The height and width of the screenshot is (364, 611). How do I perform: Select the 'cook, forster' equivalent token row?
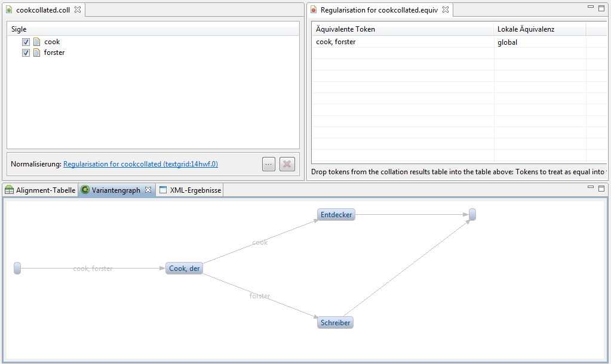coord(403,42)
